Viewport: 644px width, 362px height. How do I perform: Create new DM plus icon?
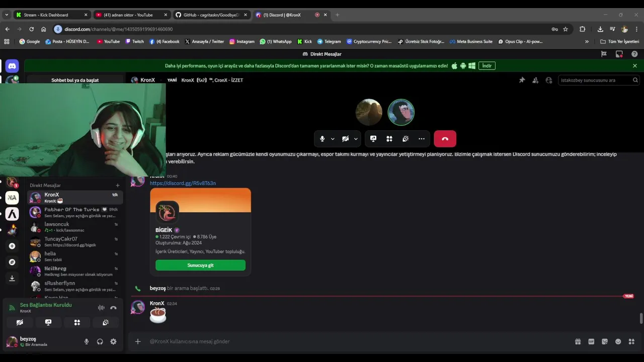point(118,186)
